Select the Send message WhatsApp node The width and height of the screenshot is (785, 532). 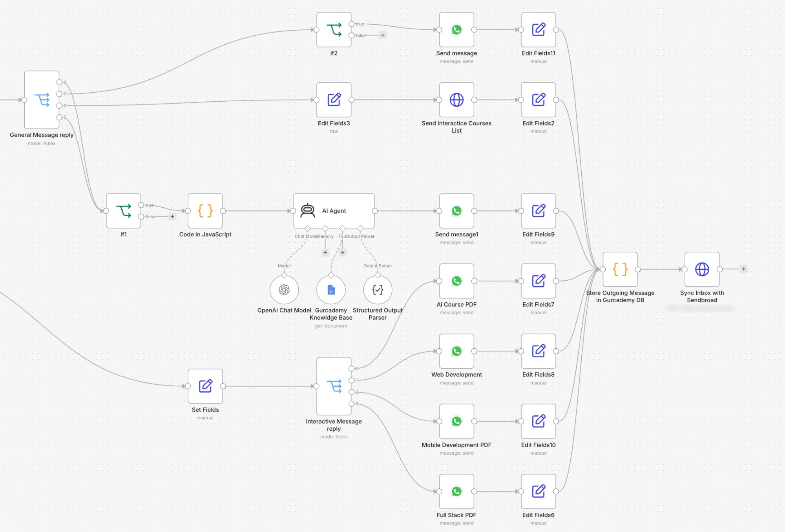pyautogui.click(x=456, y=30)
